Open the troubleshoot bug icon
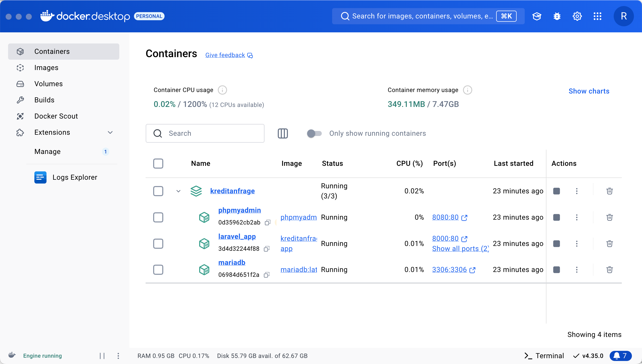 [557, 16]
